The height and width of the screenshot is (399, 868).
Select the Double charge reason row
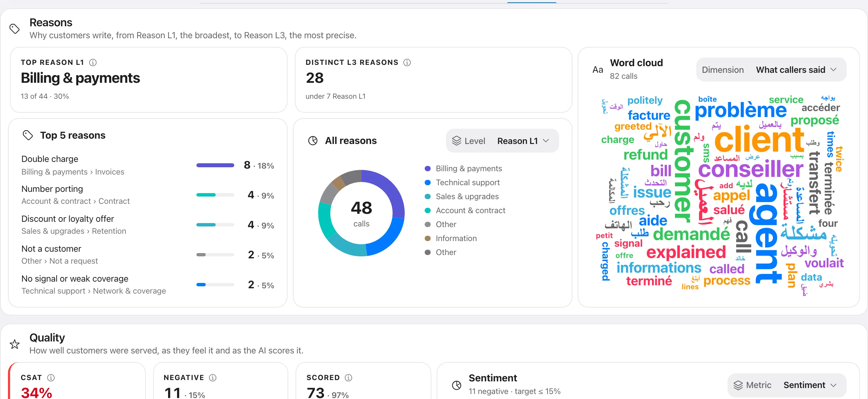click(x=147, y=165)
